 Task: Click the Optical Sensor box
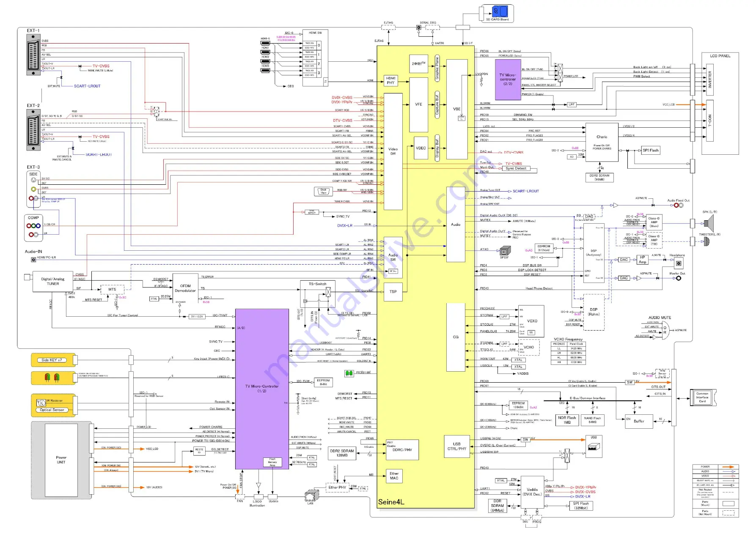(x=52, y=410)
